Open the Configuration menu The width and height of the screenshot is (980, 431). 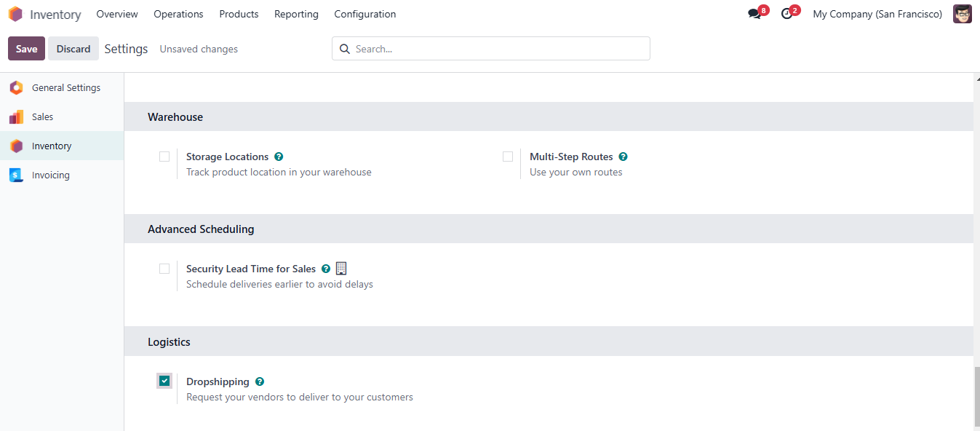[364, 14]
